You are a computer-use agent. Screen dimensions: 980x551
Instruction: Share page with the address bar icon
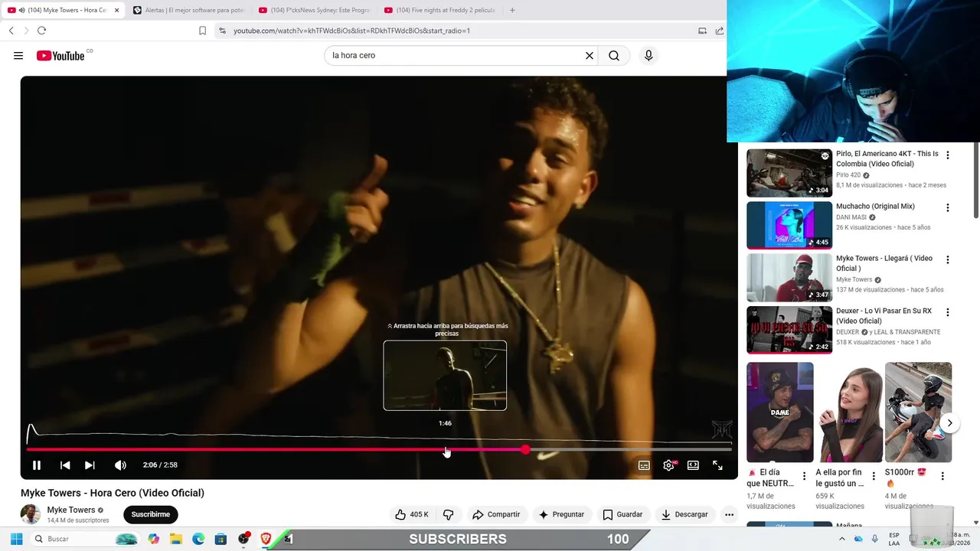[x=720, y=31]
